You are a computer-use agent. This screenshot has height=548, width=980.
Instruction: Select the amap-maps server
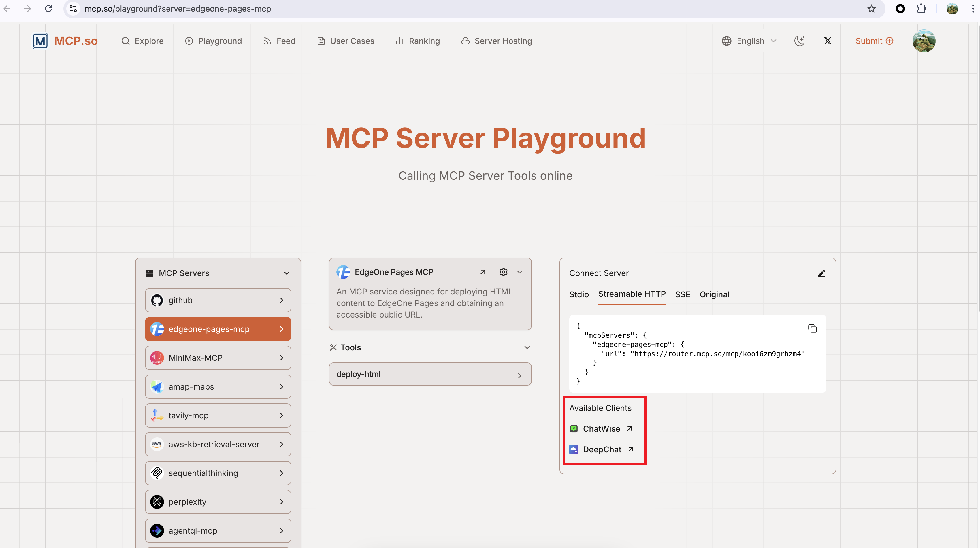tap(218, 387)
